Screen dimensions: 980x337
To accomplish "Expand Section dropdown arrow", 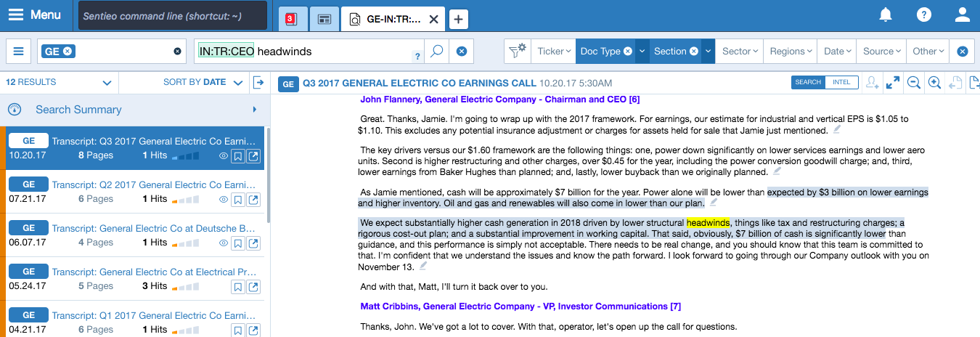I will click(709, 52).
